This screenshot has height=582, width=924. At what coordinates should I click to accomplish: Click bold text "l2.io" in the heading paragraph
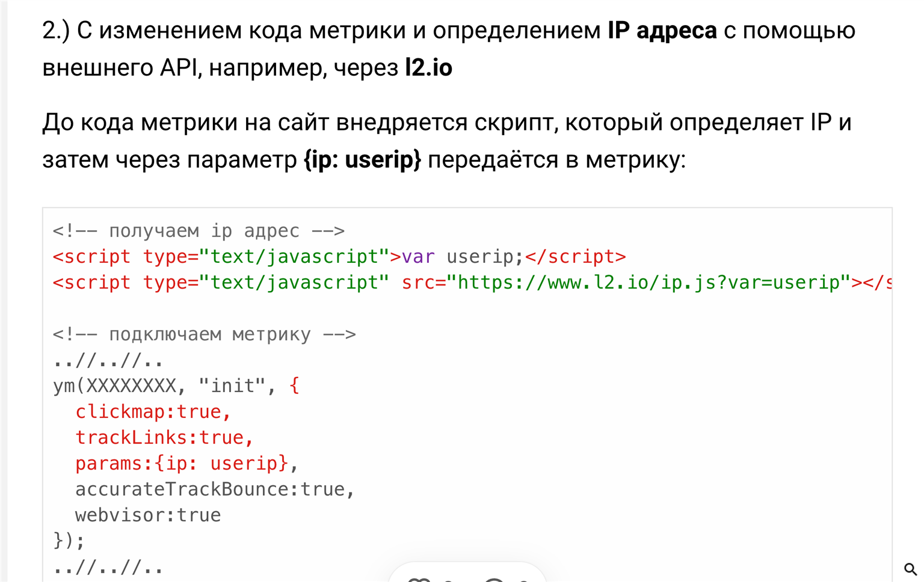coord(428,67)
